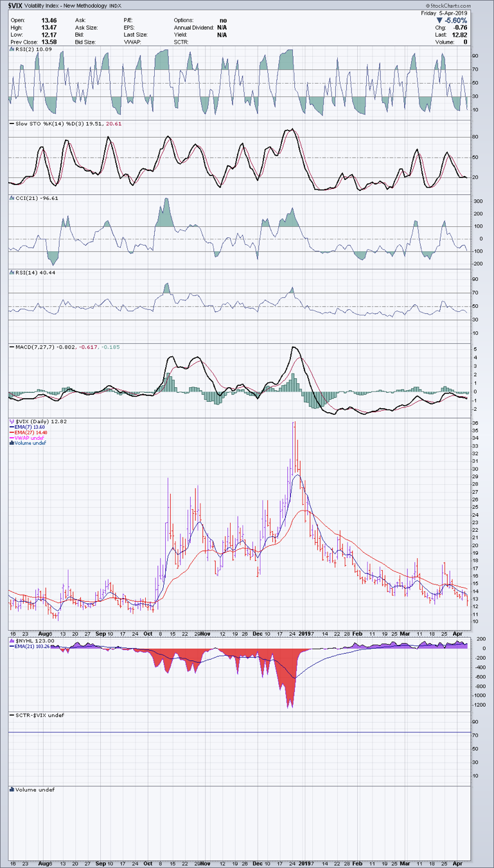Click the CCI(21) panel legend icon

pyautogui.click(x=11, y=198)
